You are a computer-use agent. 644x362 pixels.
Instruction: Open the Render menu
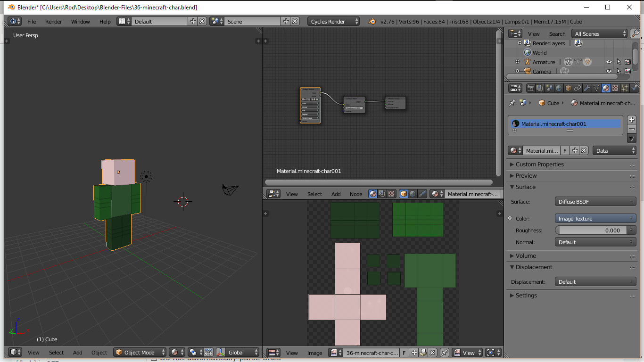(x=54, y=21)
